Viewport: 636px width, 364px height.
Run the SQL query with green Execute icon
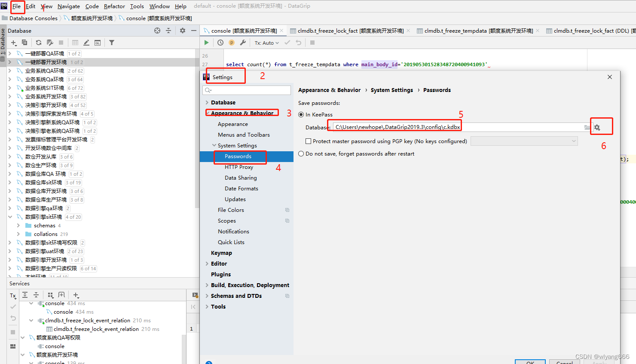pos(206,43)
